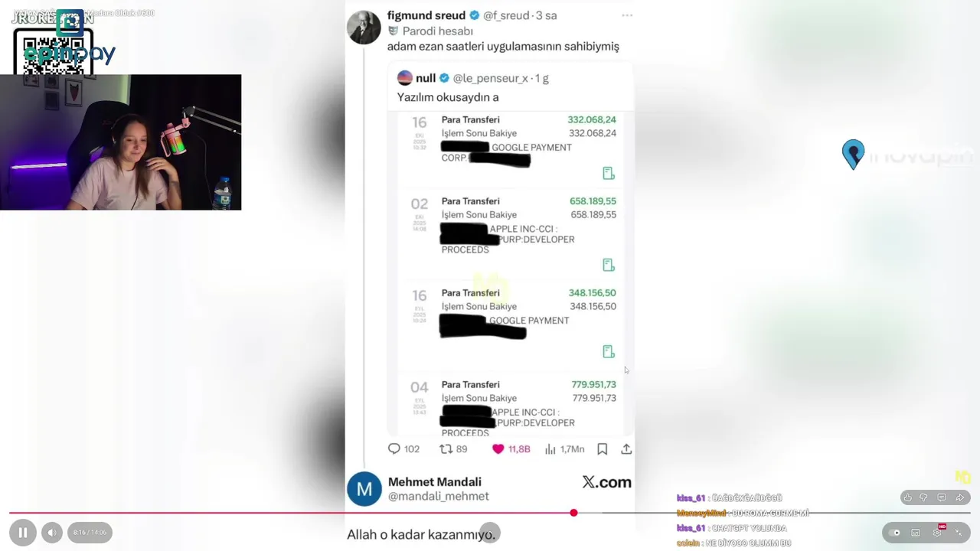Open the tweet's three-dot more menu
This screenshot has height=551, width=980.
627,15
